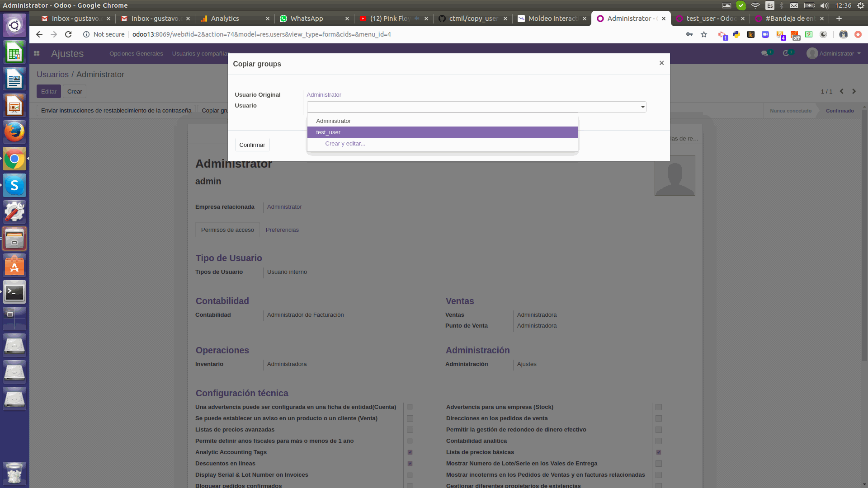Open LibreOffice Impress from the dock
The image size is (868, 488).
click(x=14, y=106)
